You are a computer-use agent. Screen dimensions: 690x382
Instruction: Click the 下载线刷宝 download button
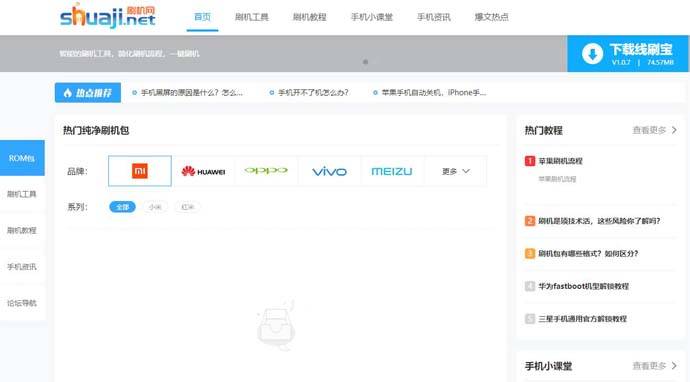pyautogui.click(x=628, y=54)
